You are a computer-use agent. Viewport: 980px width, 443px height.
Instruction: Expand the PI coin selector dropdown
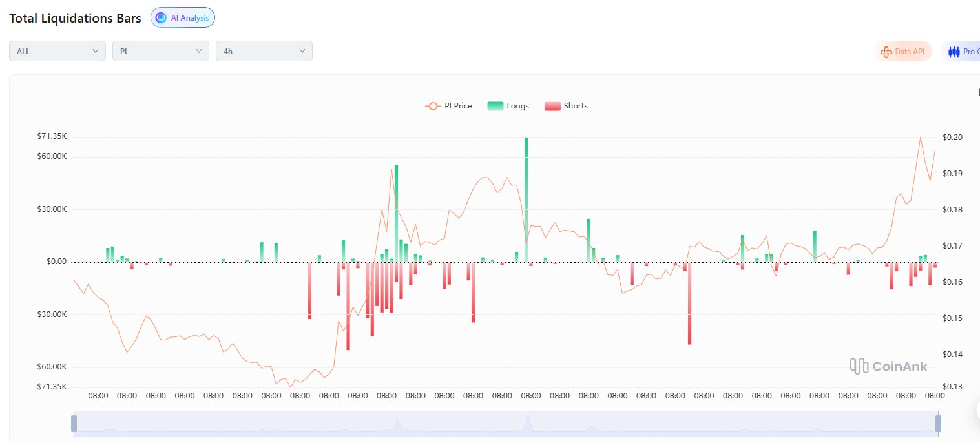pos(161,51)
